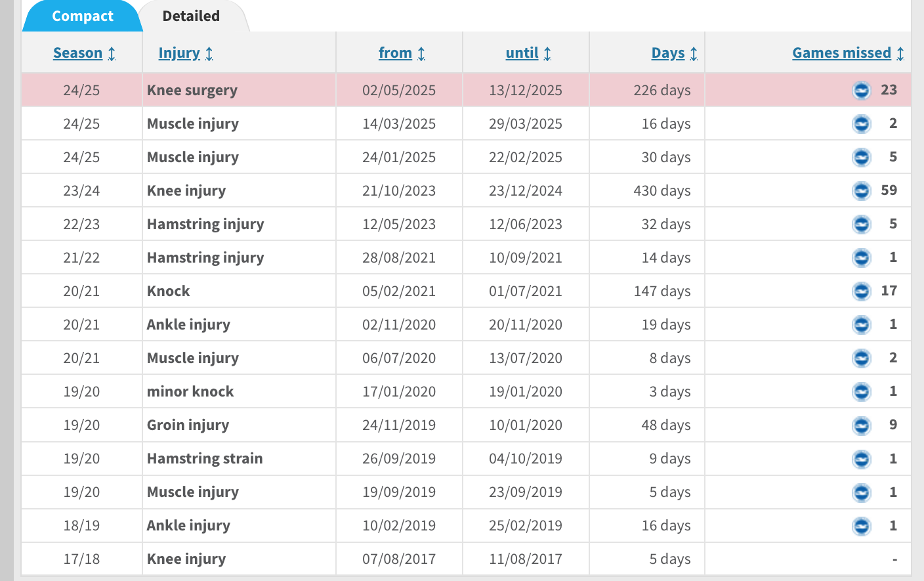
Task: Click the sort arrows next to from
Action: click(x=421, y=54)
